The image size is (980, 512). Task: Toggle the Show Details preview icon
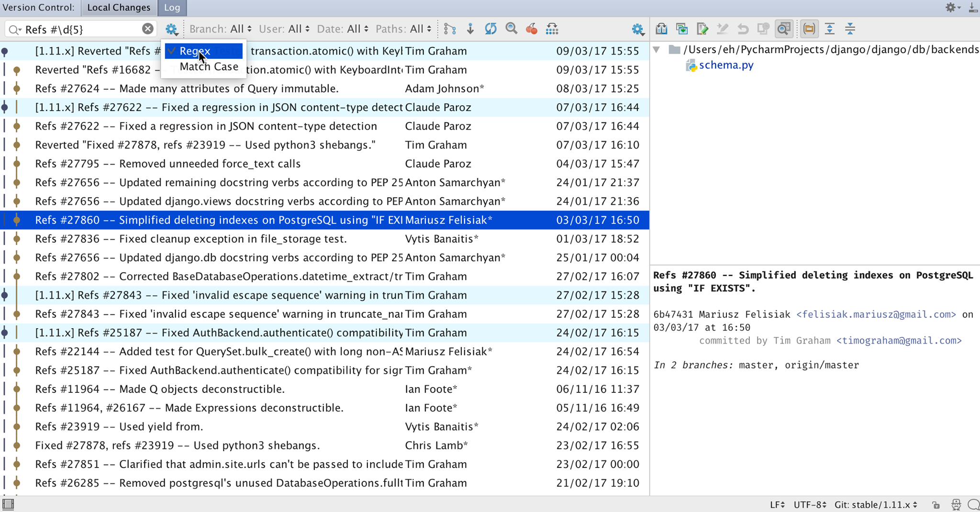pyautogui.click(x=784, y=29)
